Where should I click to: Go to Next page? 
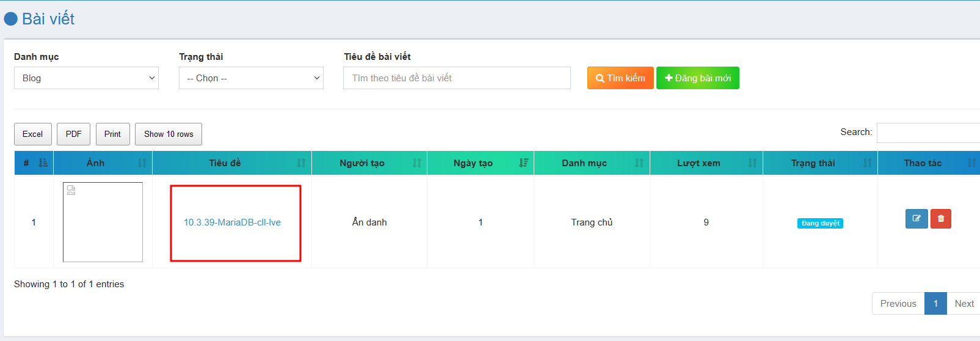click(964, 304)
